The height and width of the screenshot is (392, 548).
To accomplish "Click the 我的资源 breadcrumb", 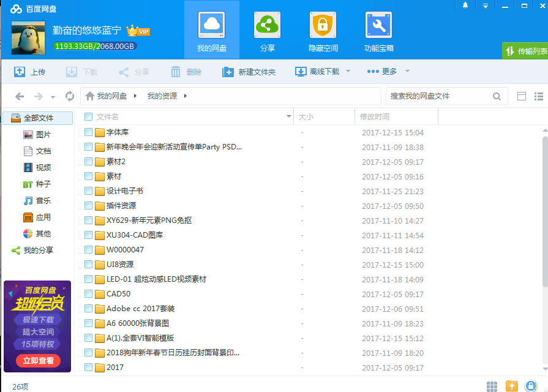I will (x=162, y=96).
